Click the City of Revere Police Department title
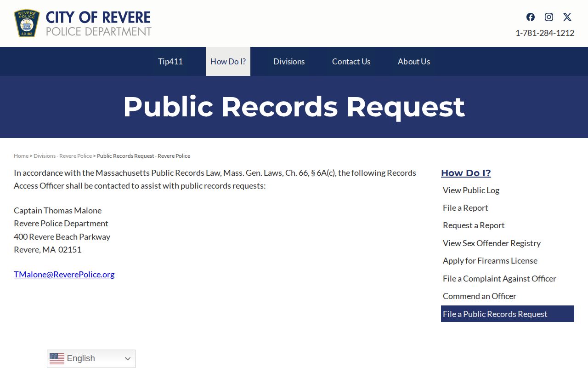This screenshot has height=368, width=588. [98, 23]
